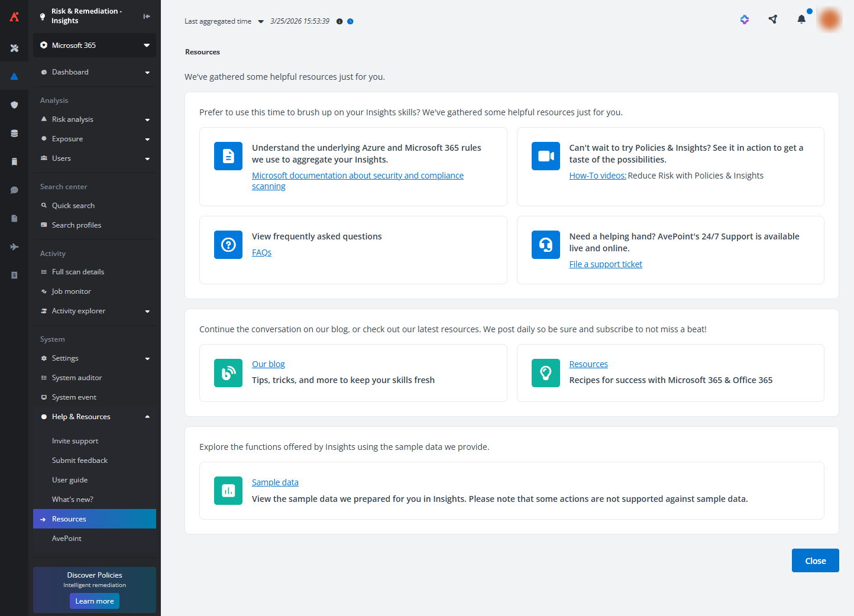Select Resources in sidebar
Screen dimensions: 854x616
coord(95,519)
